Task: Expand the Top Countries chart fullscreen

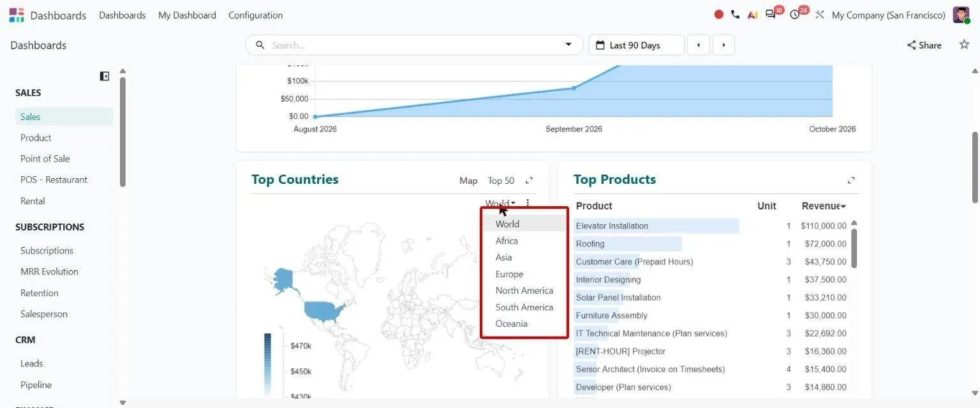Action: point(529,181)
